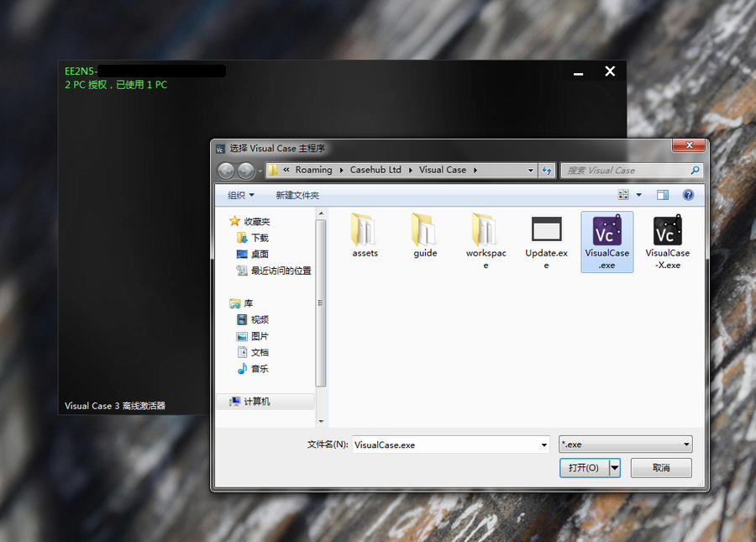Select the Update.exe file icon
756x542 pixels.
(546, 230)
